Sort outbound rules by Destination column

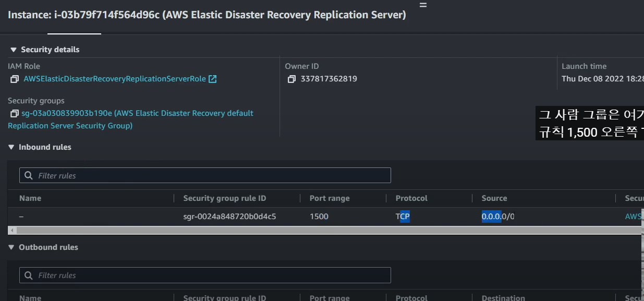click(503, 298)
